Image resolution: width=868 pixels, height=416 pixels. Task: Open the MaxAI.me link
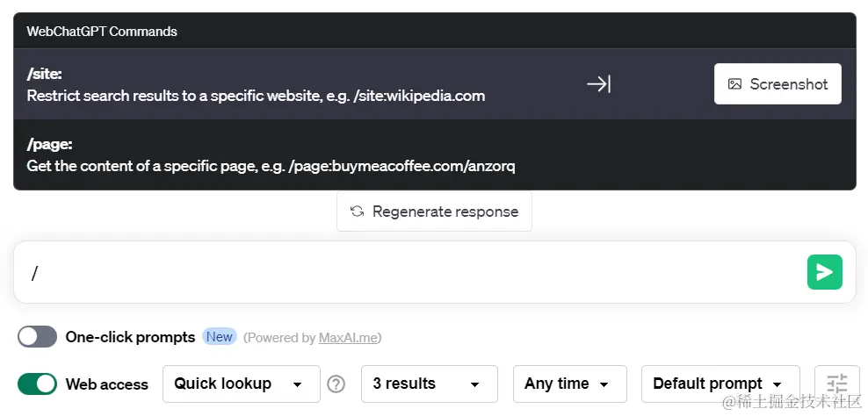point(348,337)
